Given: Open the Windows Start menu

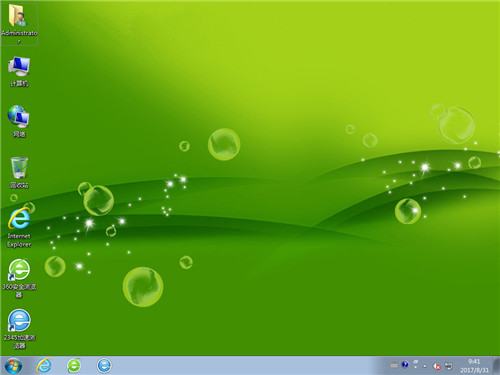Looking at the screenshot, I should [x=13, y=366].
